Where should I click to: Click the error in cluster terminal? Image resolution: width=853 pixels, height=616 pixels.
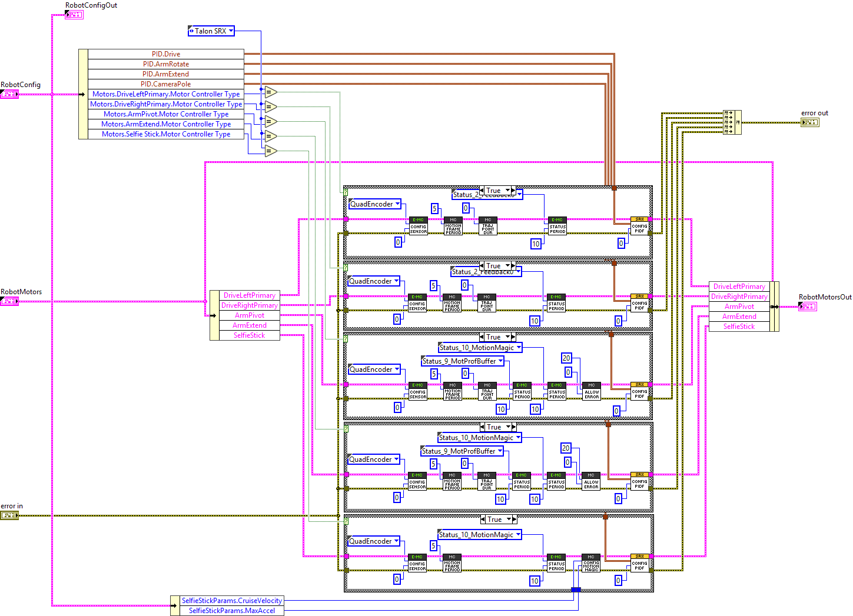coord(9,515)
